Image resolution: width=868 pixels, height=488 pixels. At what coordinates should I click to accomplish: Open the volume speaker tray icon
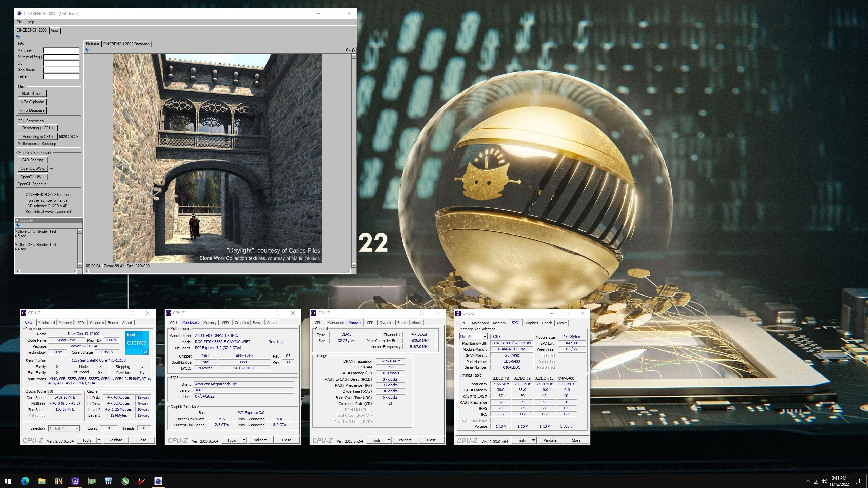[824, 481]
